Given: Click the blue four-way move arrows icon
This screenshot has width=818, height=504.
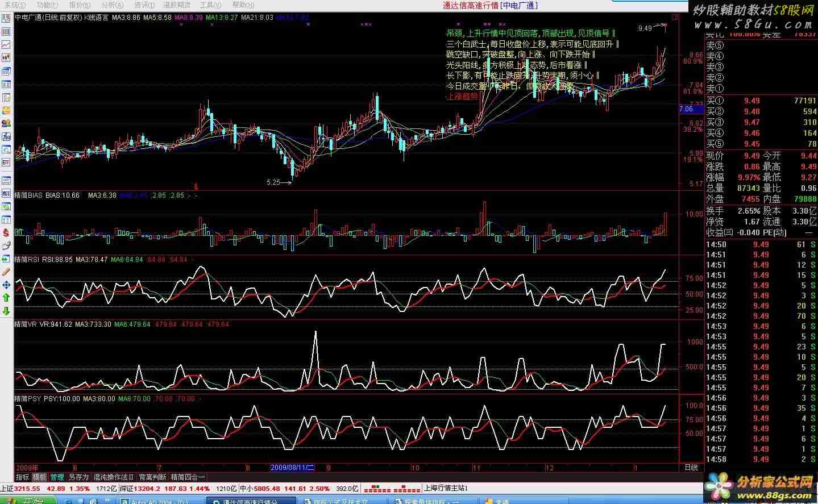Looking at the screenshot, I should (6, 285).
